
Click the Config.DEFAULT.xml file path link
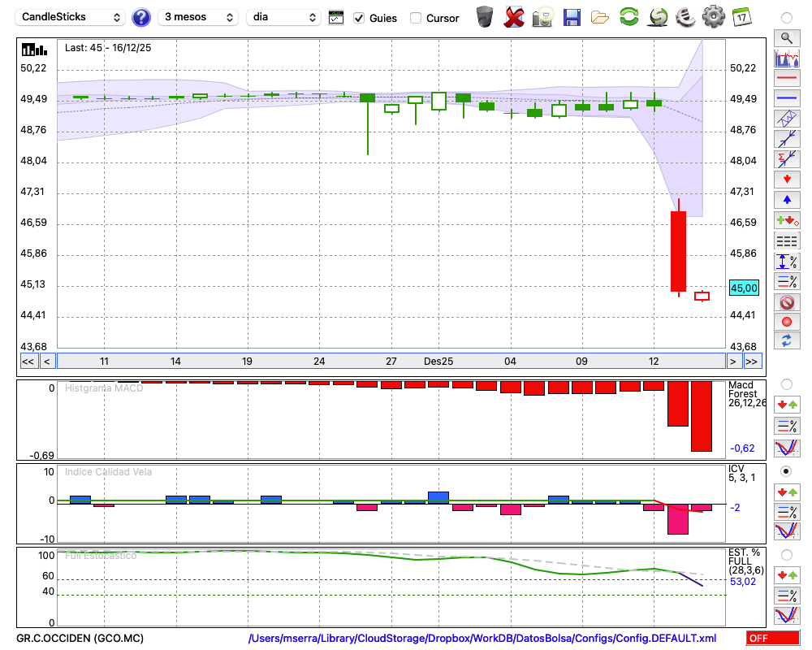click(x=482, y=638)
